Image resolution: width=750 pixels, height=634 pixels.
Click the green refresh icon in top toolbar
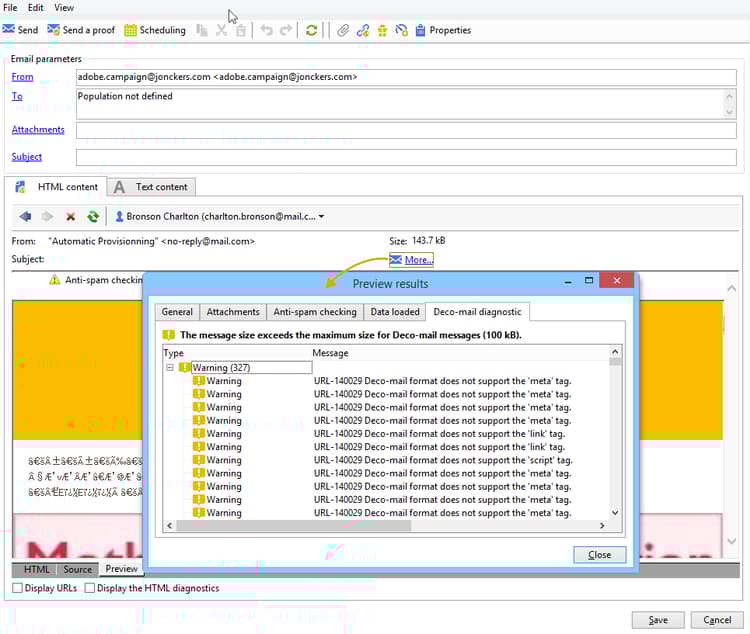click(x=312, y=30)
